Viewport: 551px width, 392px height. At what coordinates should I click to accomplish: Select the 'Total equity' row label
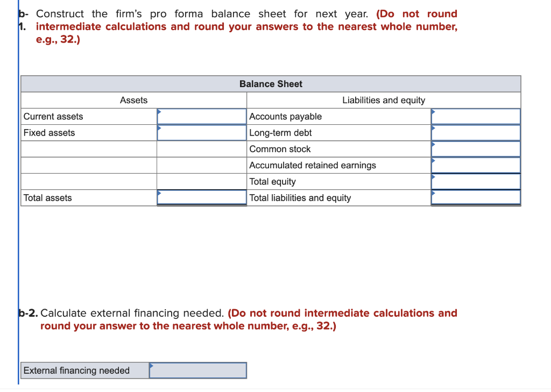272,182
